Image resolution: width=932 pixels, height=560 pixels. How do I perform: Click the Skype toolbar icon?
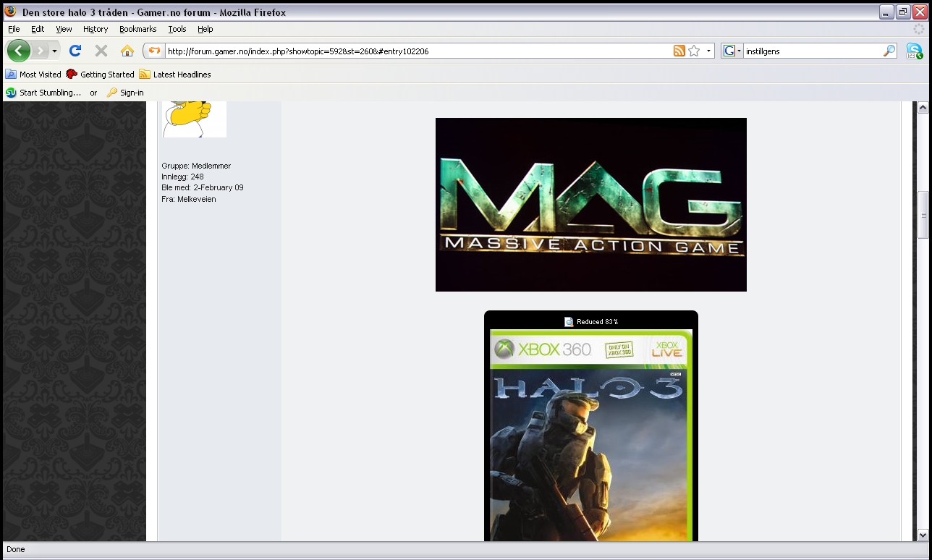pos(914,51)
